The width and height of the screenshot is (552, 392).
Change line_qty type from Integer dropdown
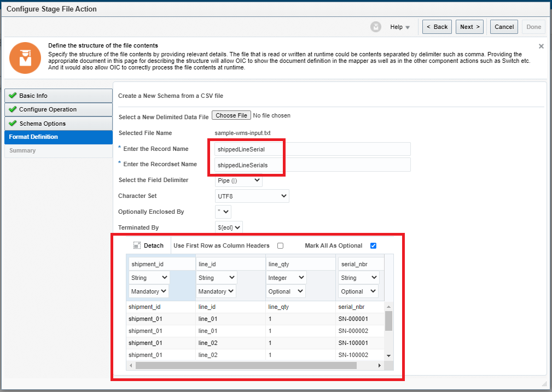pyautogui.click(x=286, y=278)
